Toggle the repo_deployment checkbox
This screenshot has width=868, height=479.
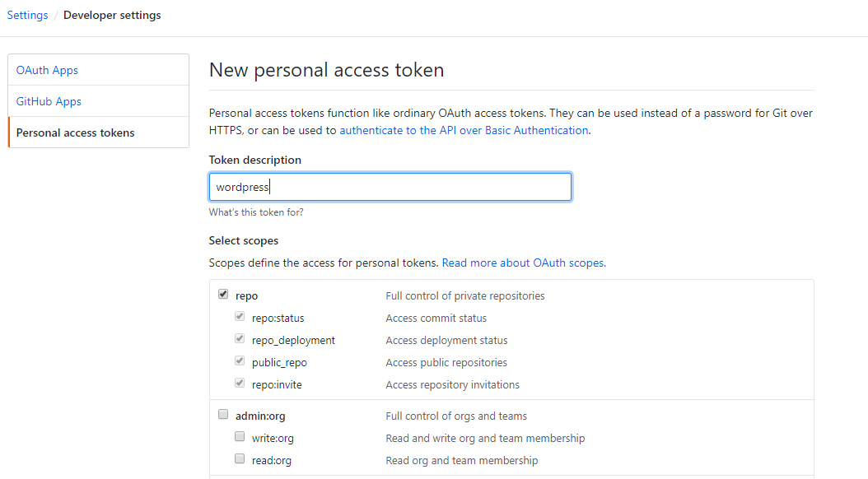coord(240,339)
